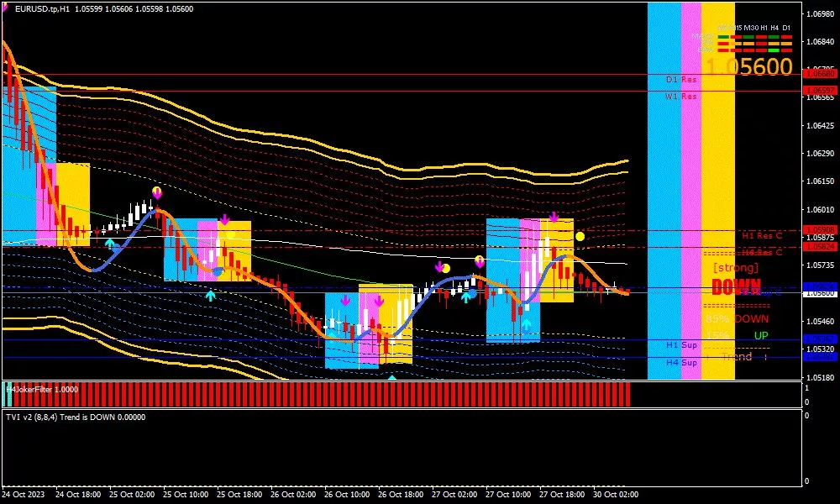
Task: Click the top-row D1 red signal bar
Action: pyautogui.click(x=786, y=37)
